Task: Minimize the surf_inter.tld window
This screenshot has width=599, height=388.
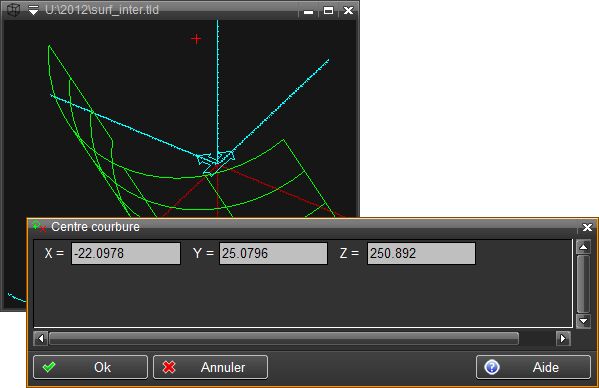Action: pos(308,11)
